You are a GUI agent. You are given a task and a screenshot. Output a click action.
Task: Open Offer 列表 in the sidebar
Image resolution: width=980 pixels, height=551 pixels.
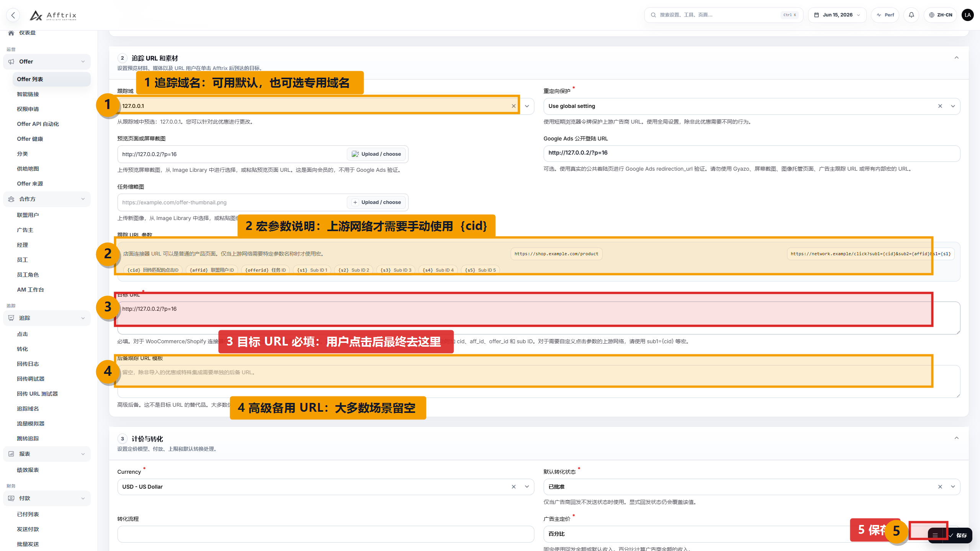(x=52, y=79)
